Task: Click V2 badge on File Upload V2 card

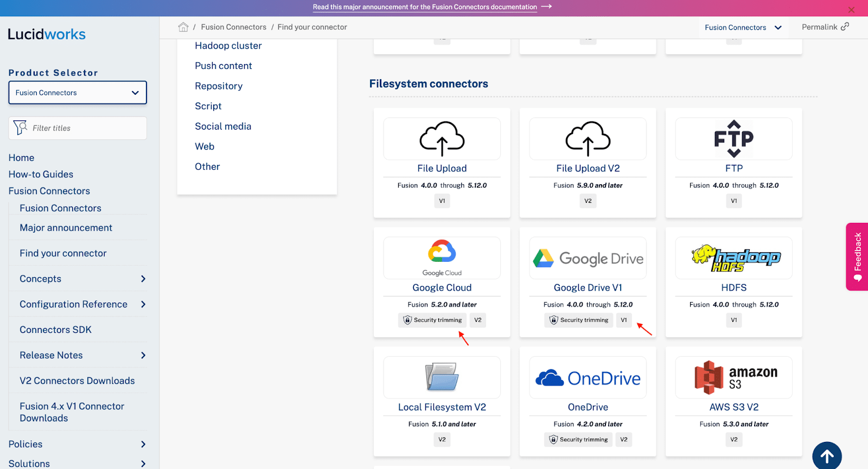Action: coord(588,201)
